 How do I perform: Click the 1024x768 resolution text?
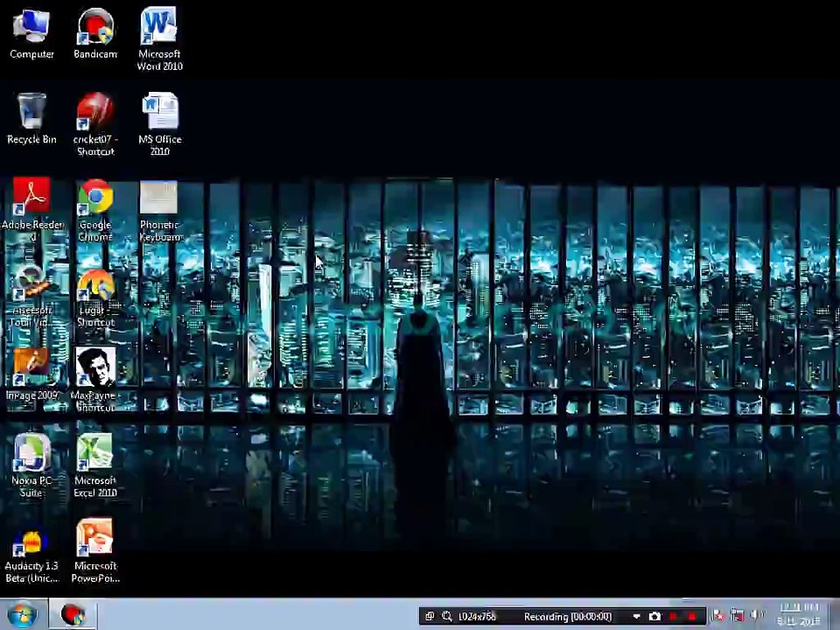[478, 617]
